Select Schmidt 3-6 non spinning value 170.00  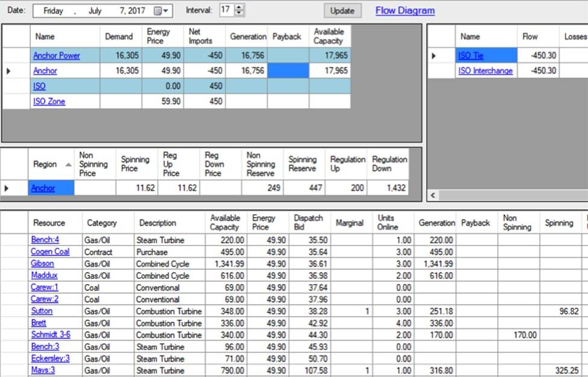pyautogui.click(x=519, y=335)
